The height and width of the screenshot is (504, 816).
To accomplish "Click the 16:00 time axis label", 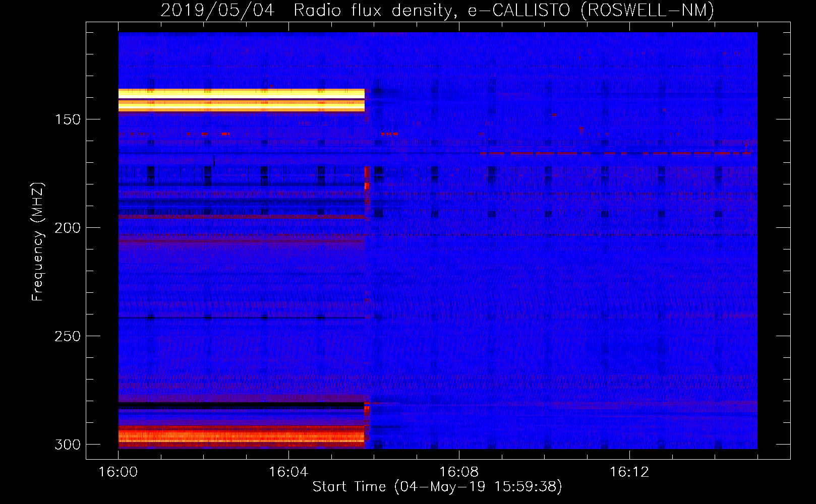I will tap(118, 472).
